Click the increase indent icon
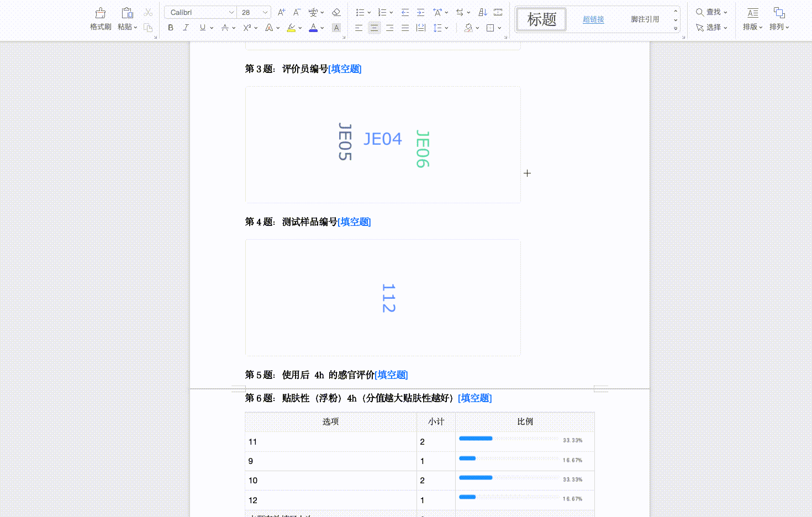812x517 pixels. tap(420, 12)
